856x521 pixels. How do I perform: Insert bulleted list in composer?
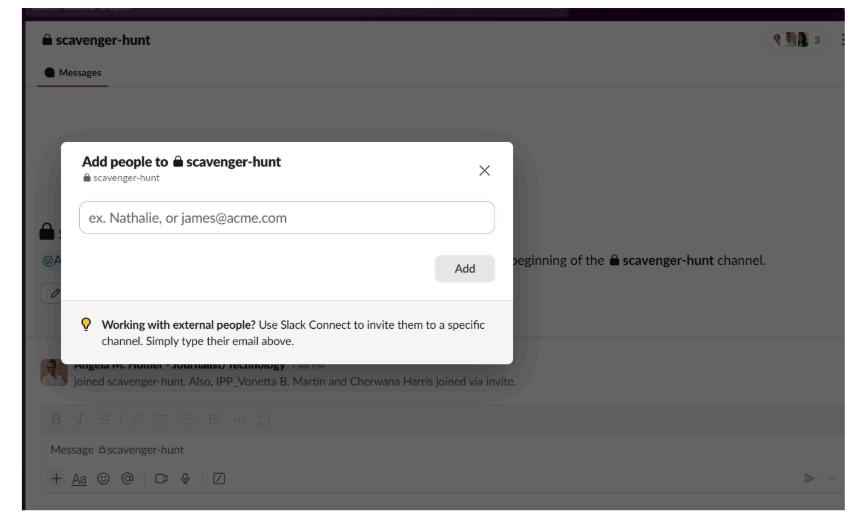tap(184, 419)
